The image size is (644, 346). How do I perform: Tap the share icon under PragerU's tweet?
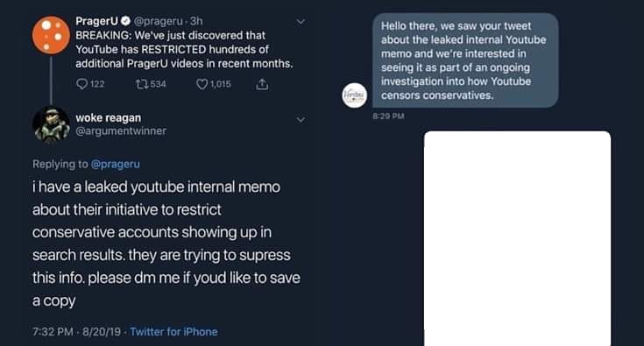tap(262, 84)
